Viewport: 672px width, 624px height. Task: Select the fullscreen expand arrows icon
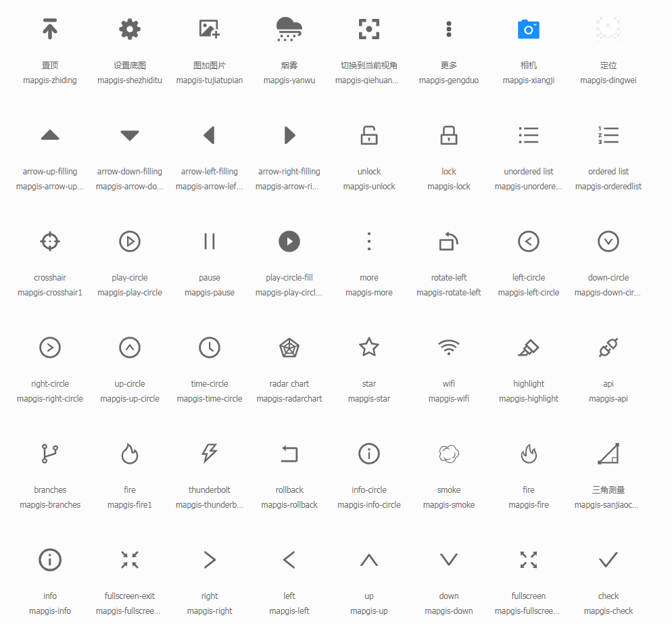click(x=529, y=560)
